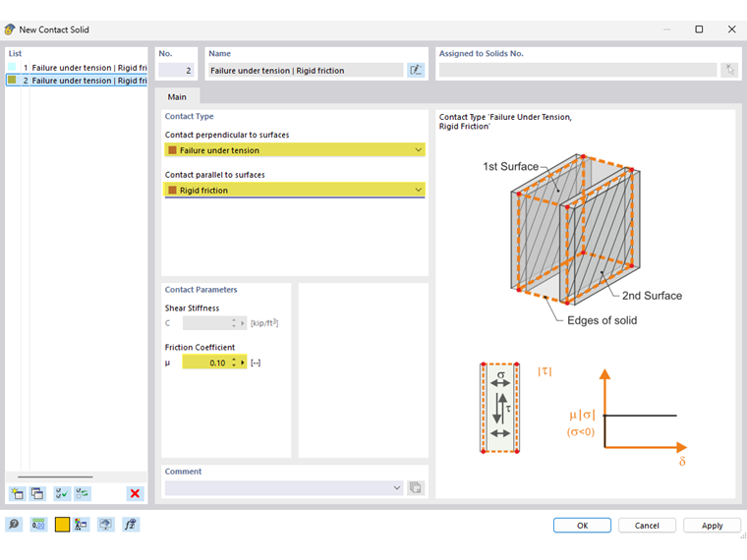Switch to the Main tab
The height and width of the screenshot is (560, 747).
177,96
